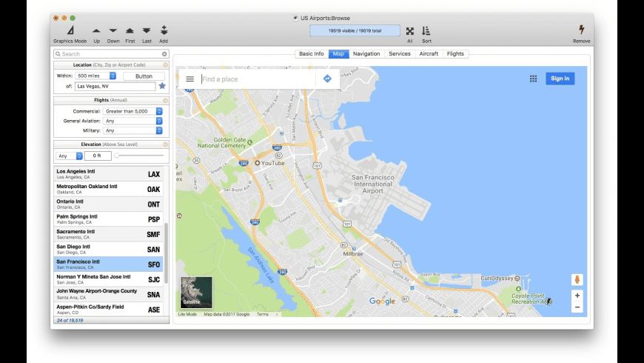Image resolution: width=644 pixels, height=363 pixels.
Task: Click the Remove lightning bolt icon
Action: coord(581,30)
